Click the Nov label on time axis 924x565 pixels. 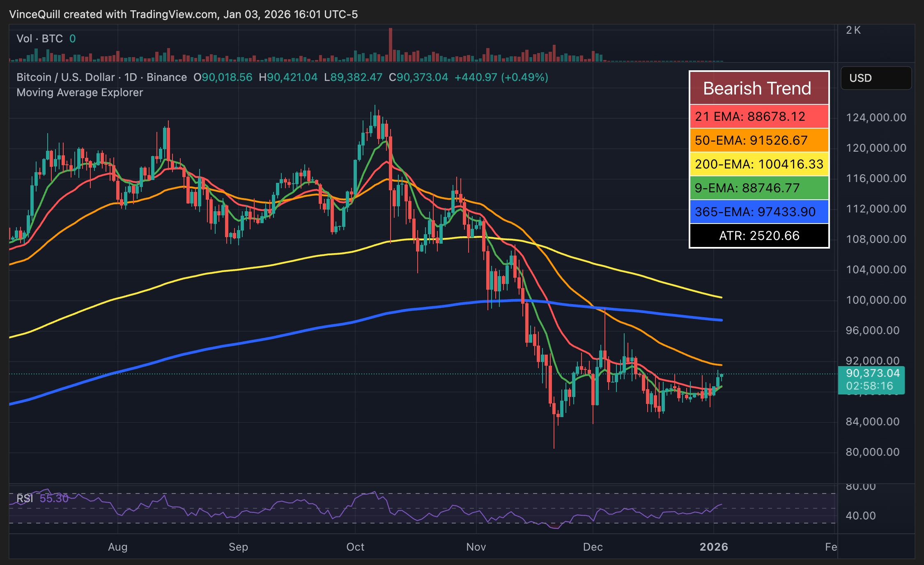[x=476, y=547]
